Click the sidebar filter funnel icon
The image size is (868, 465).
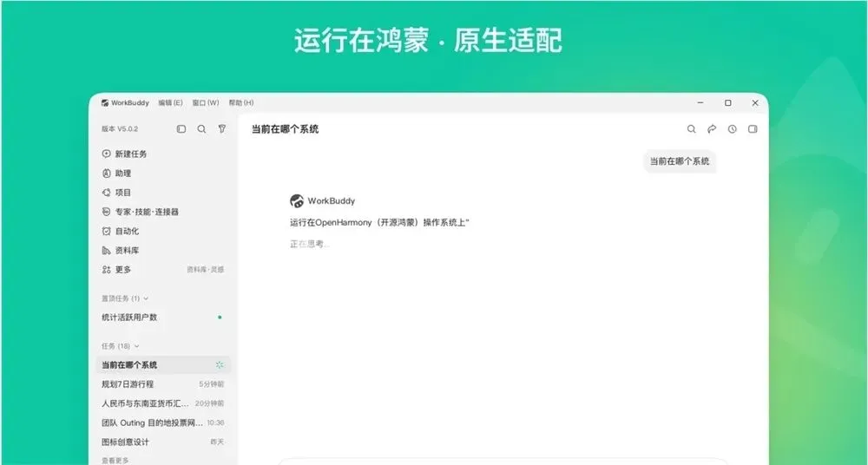(x=222, y=129)
